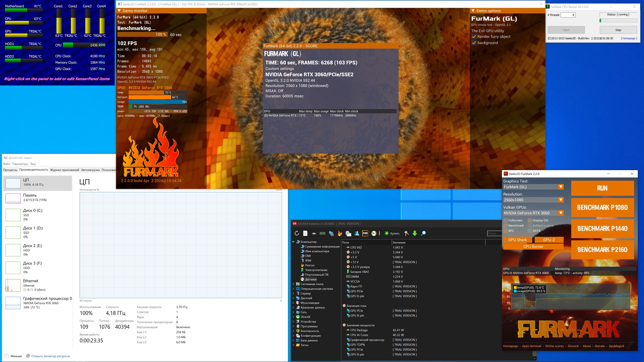Open the Resolution 2560x1080 dropdown

[561, 200]
